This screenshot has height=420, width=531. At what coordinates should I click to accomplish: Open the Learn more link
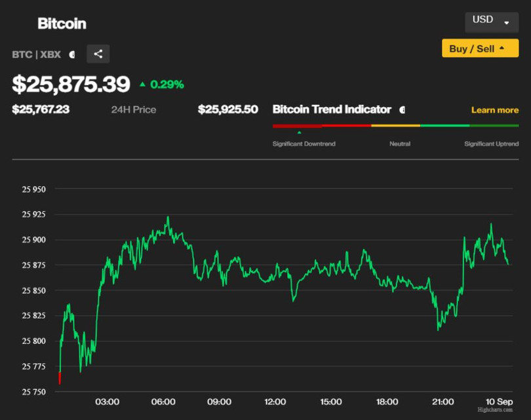tap(494, 109)
